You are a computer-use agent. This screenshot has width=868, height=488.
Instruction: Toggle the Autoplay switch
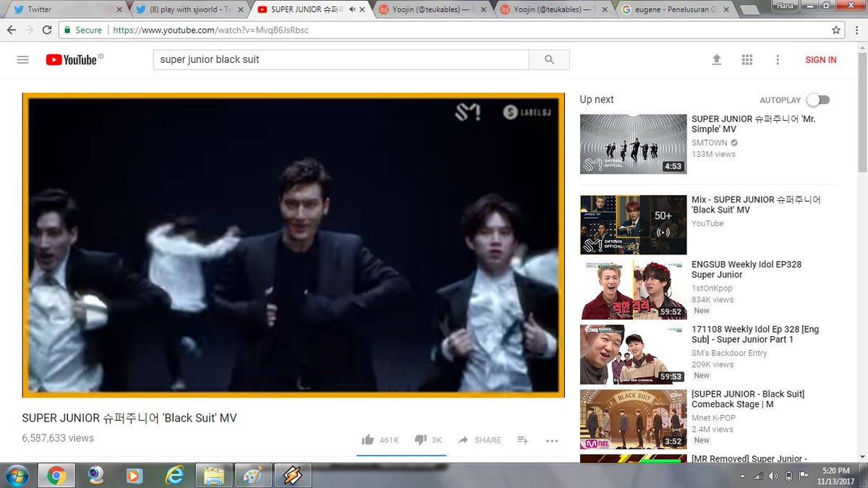coord(818,100)
